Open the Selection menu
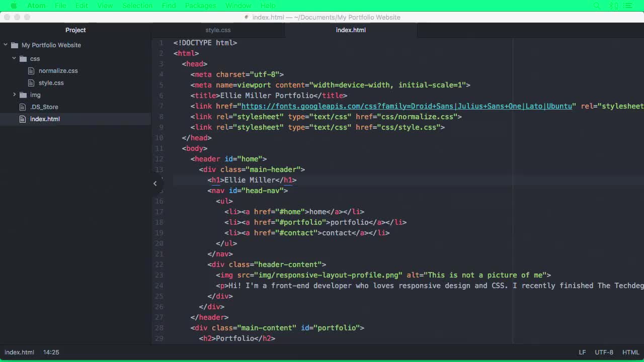 point(137,6)
